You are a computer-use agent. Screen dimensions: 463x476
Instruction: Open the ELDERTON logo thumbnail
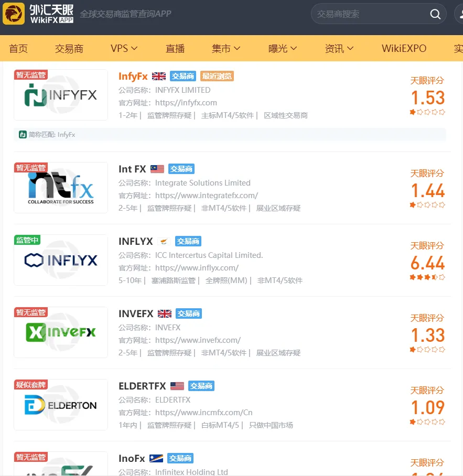[61, 405]
